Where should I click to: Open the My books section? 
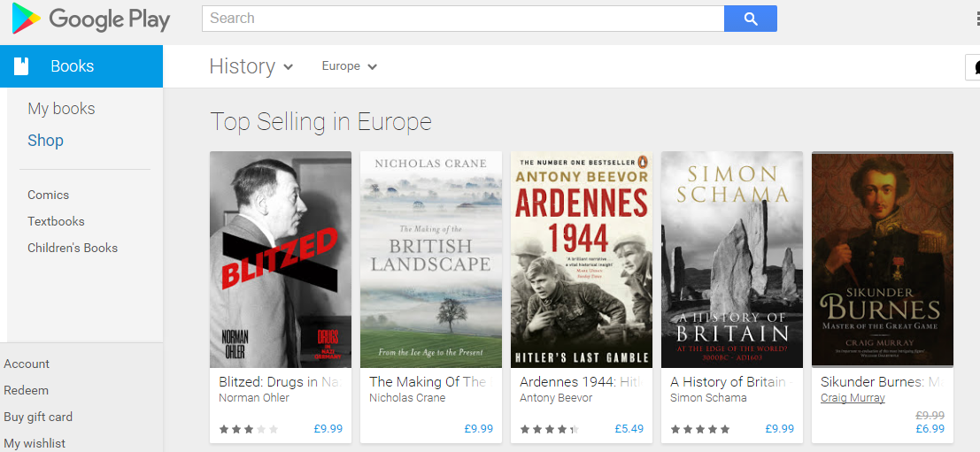click(61, 109)
